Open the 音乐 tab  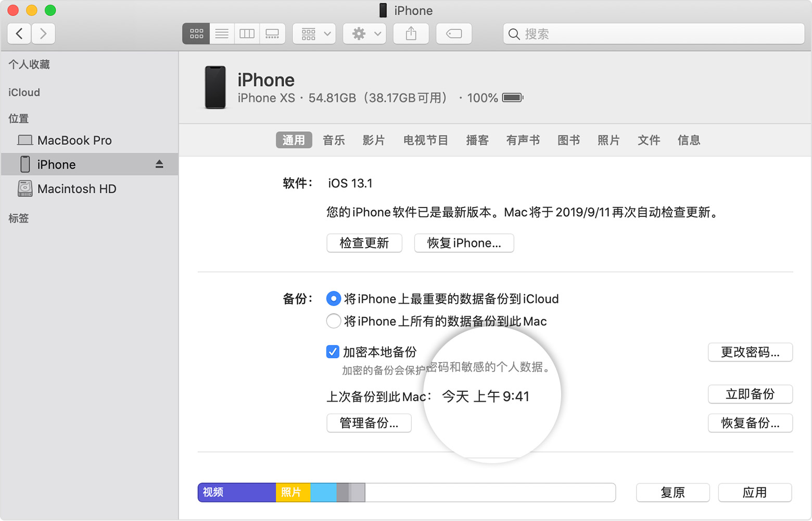tap(334, 140)
